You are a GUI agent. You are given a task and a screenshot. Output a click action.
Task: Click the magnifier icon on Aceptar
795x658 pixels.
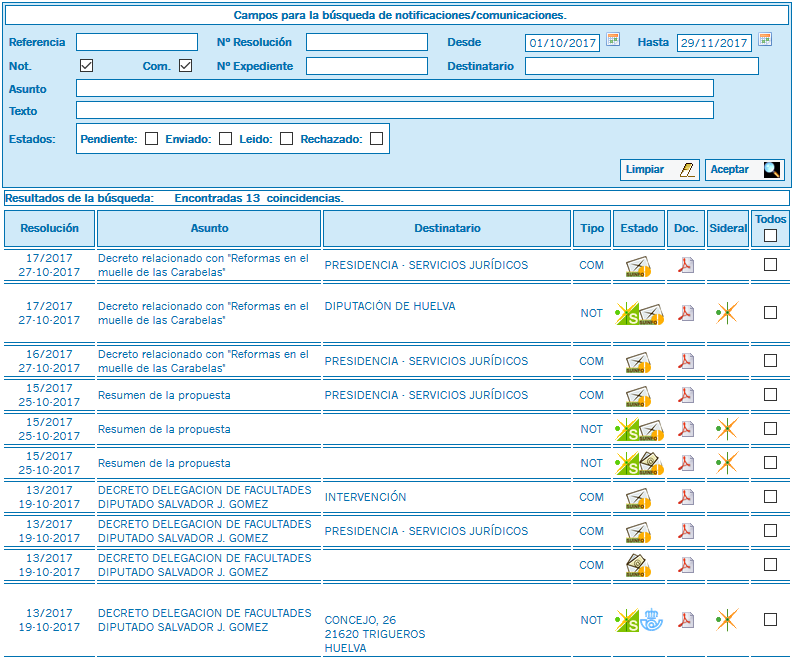(x=772, y=170)
